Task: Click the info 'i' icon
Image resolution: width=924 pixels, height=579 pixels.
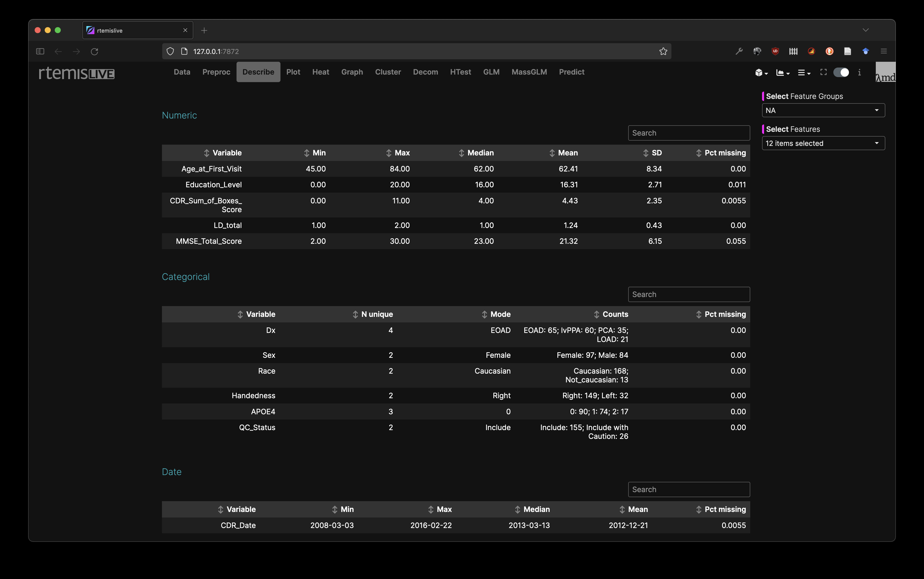Action: (x=859, y=72)
